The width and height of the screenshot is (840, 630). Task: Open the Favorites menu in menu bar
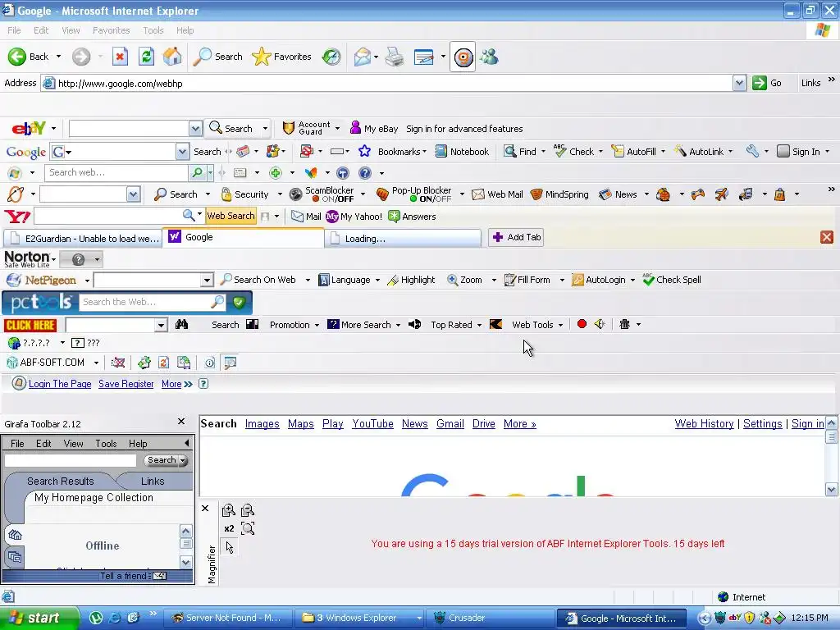point(111,30)
